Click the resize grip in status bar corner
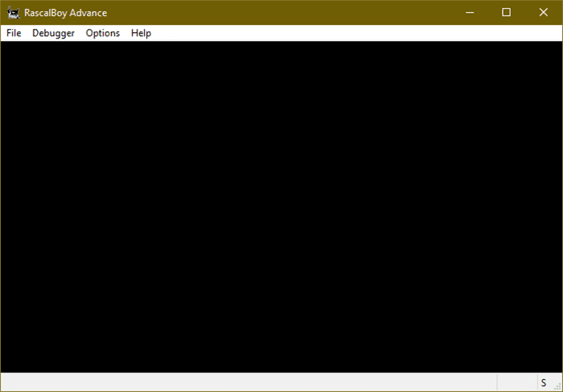 (x=558, y=386)
